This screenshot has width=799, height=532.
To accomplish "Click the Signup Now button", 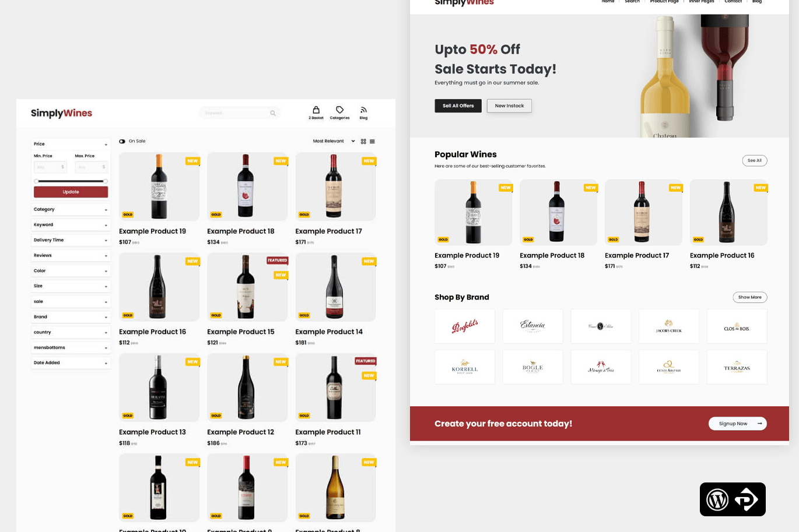I will pyautogui.click(x=738, y=424).
